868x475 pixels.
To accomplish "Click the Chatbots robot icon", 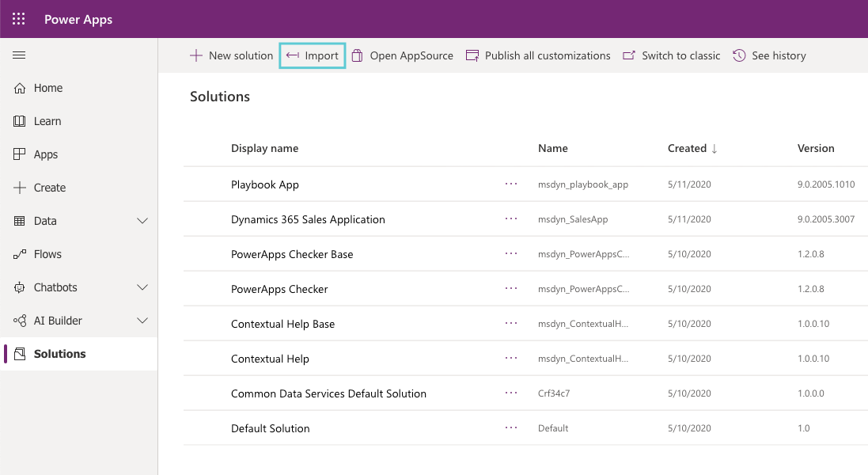I will coord(19,287).
